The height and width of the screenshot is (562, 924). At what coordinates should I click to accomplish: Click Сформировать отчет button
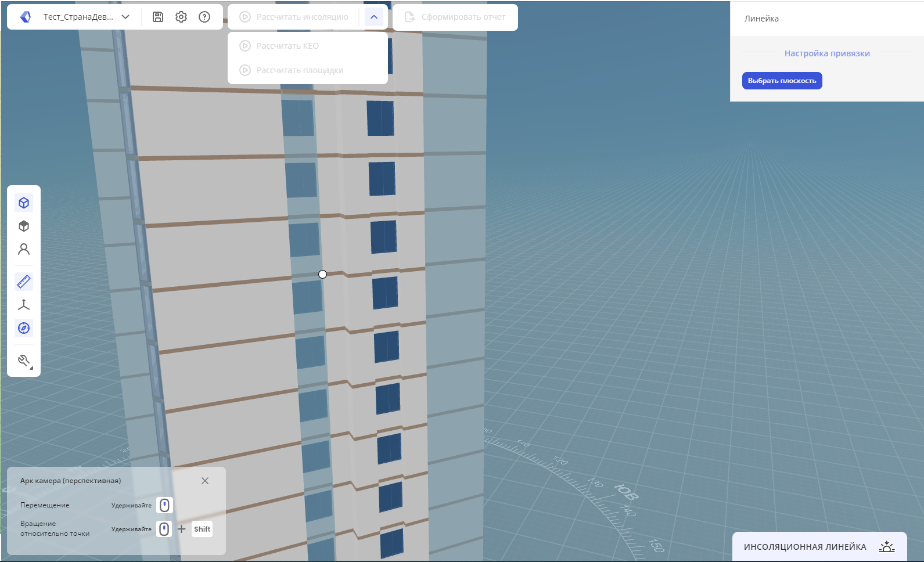(x=455, y=17)
